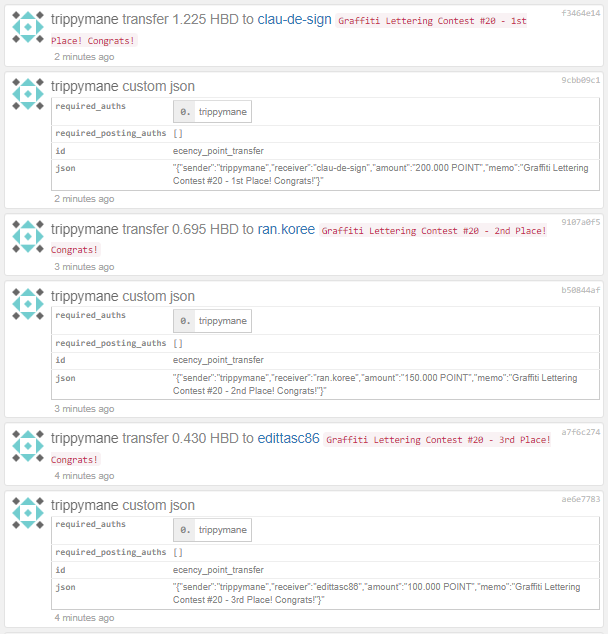Open trippymane avatar on clau-de-sign transfer

coord(28,27)
